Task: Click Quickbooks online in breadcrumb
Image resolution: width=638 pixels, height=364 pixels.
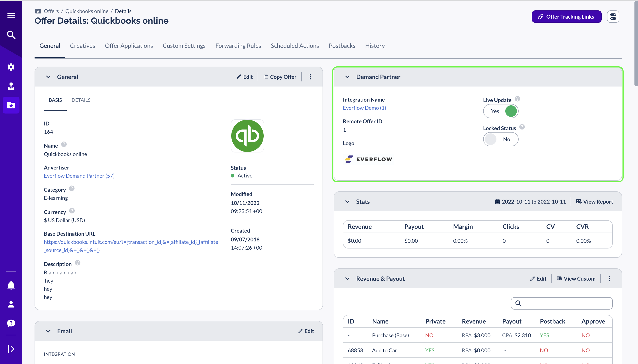Action: pyautogui.click(x=87, y=11)
